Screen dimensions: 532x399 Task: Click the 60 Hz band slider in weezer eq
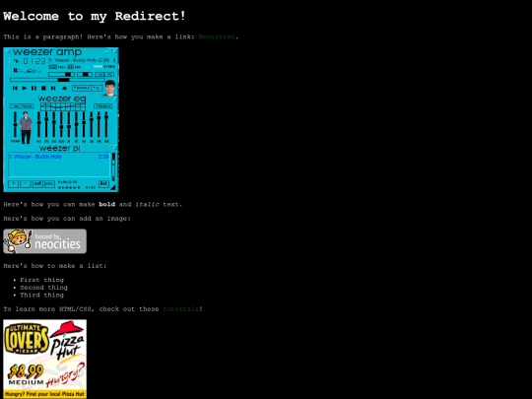[x=38, y=124]
